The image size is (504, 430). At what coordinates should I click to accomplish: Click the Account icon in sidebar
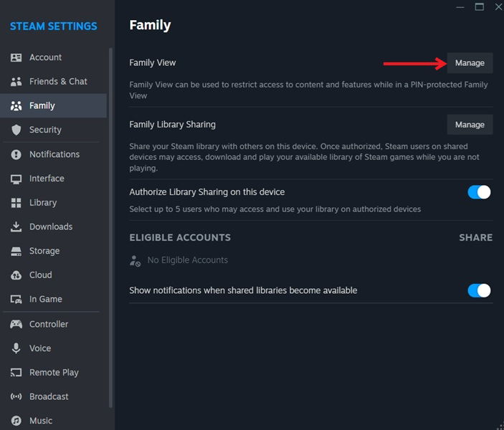point(16,57)
